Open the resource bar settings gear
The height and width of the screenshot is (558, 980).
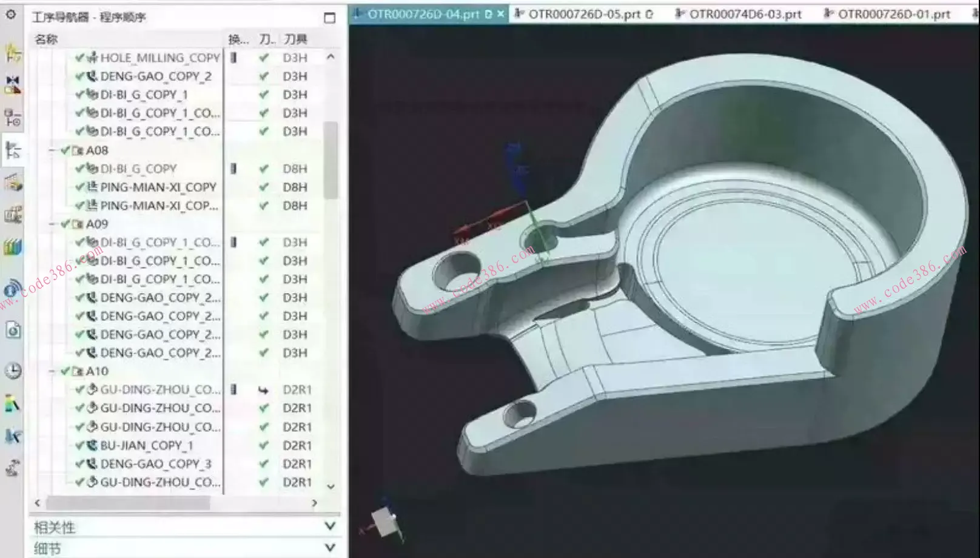(11, 14)
